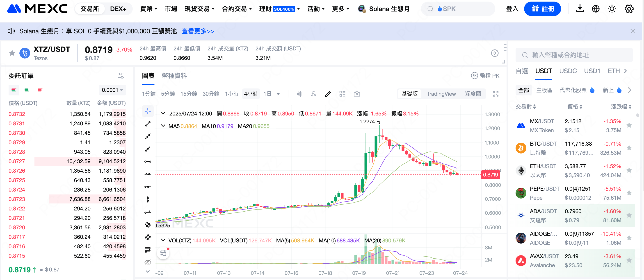
Task: Sort pairs by 漲跌幅 column
Action: tap(621, 107)
